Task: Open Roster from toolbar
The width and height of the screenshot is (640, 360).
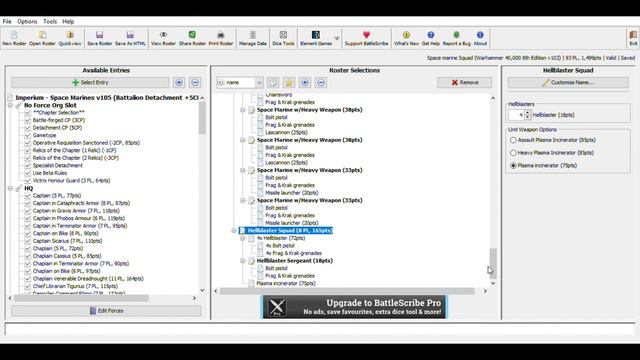Action: 42,38
